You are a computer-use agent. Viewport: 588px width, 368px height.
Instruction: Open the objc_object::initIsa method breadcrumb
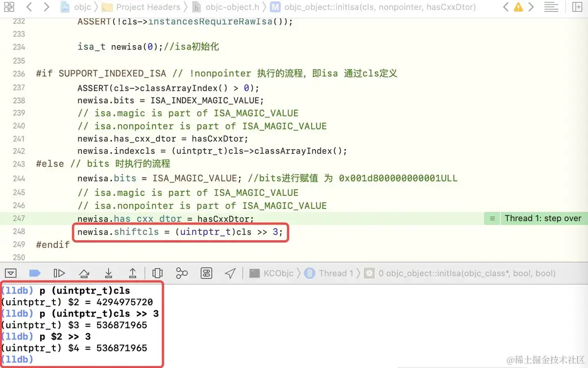[372, 7]
